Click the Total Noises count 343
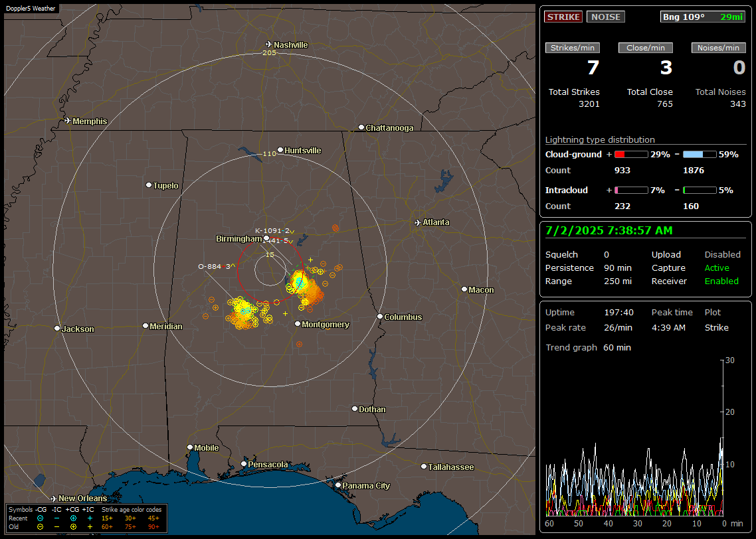This screenshot has height=539, width=756. (x=737, y=104)
